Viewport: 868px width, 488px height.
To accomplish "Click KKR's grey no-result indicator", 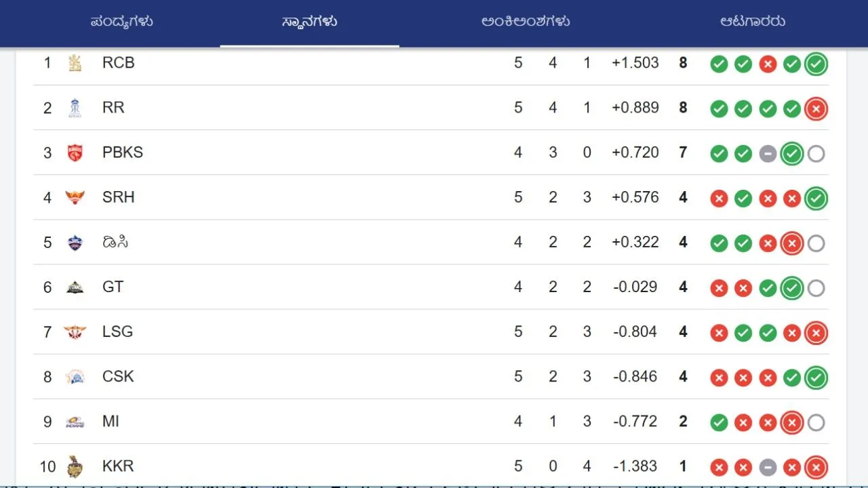I will (x=768, y=467).
